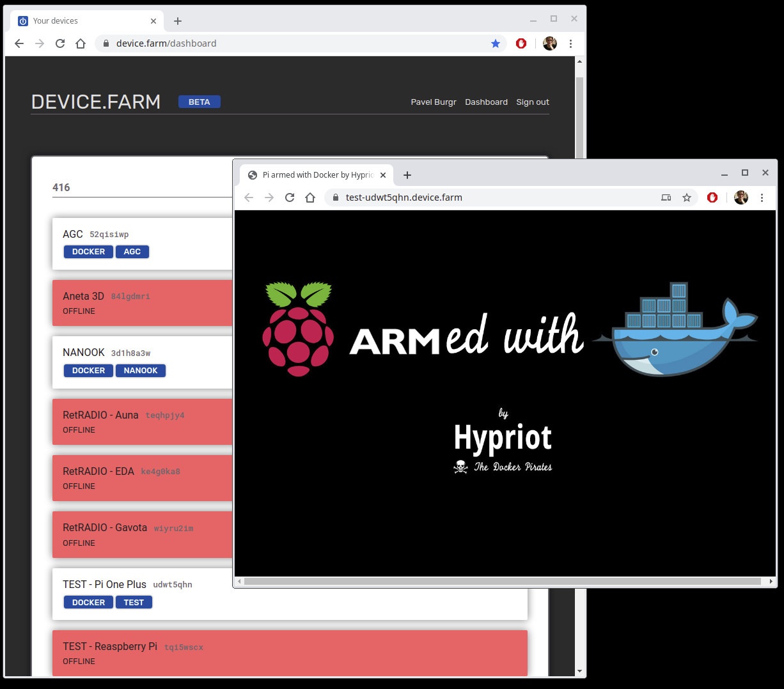
Task: Click the dashboard address bar
Action: [x=301, y=43]
